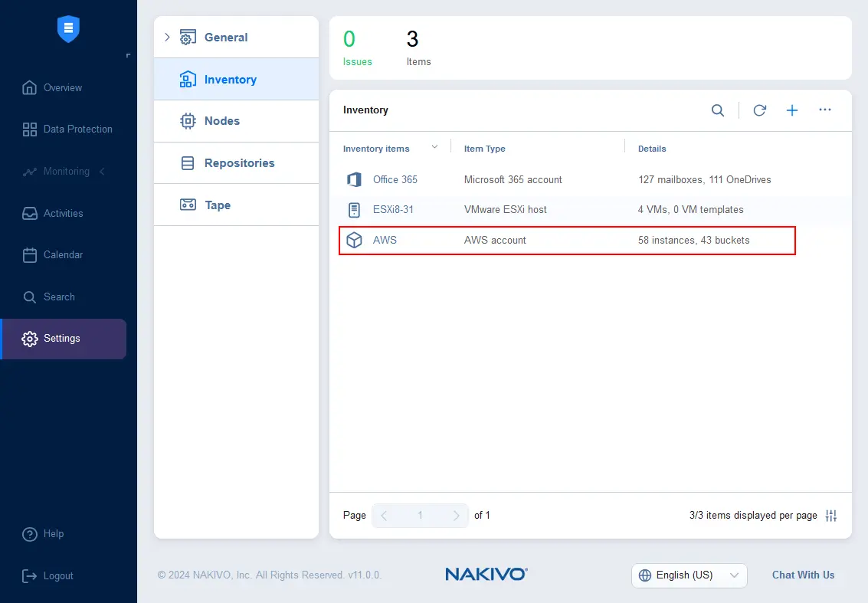
Task: Click the Nodes chip icon
Action: point(188,121)
